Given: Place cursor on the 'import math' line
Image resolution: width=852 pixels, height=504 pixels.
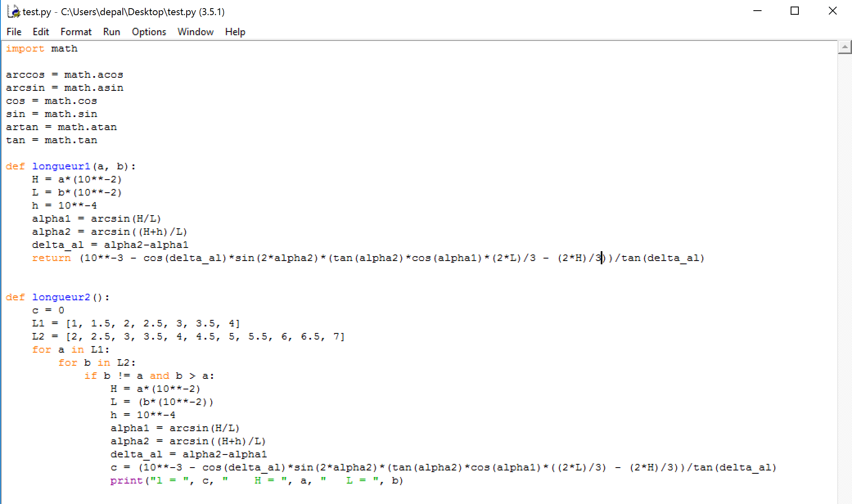Looking at the screenshot, I should [42, 49].
